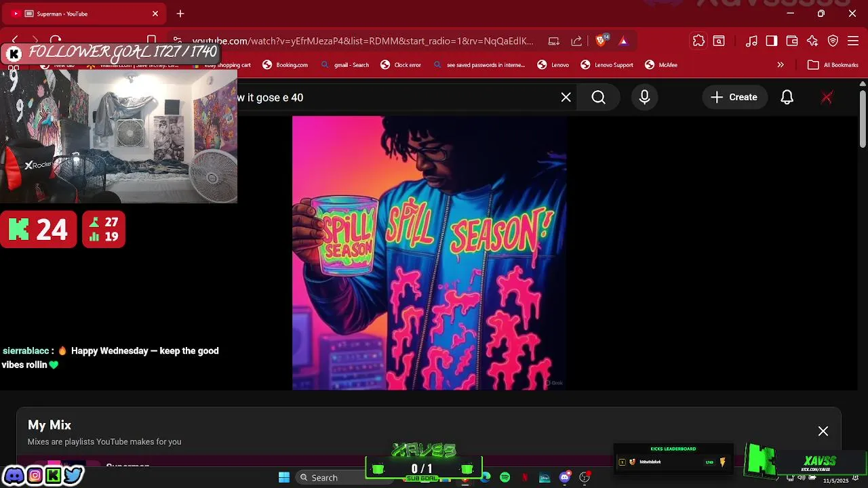Click the YouTube search magnifier button
Screen dimensions: 868x488
(x=599, y=98)
